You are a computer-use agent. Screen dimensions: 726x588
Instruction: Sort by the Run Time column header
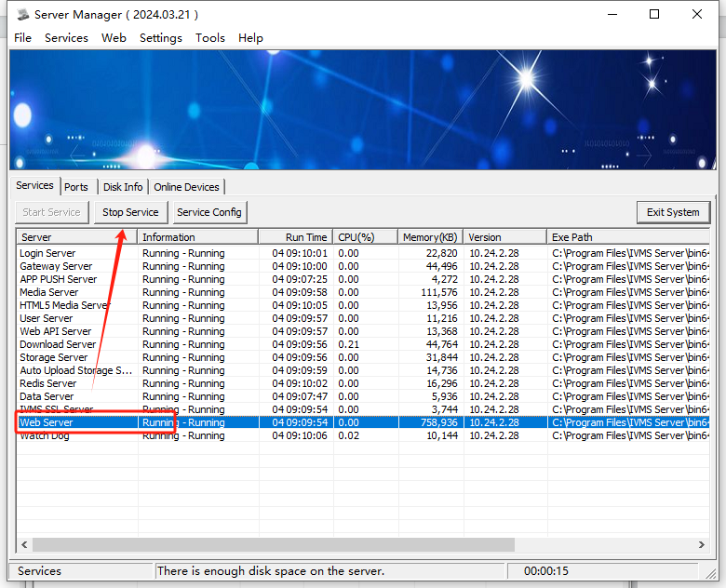click(295, 237)
